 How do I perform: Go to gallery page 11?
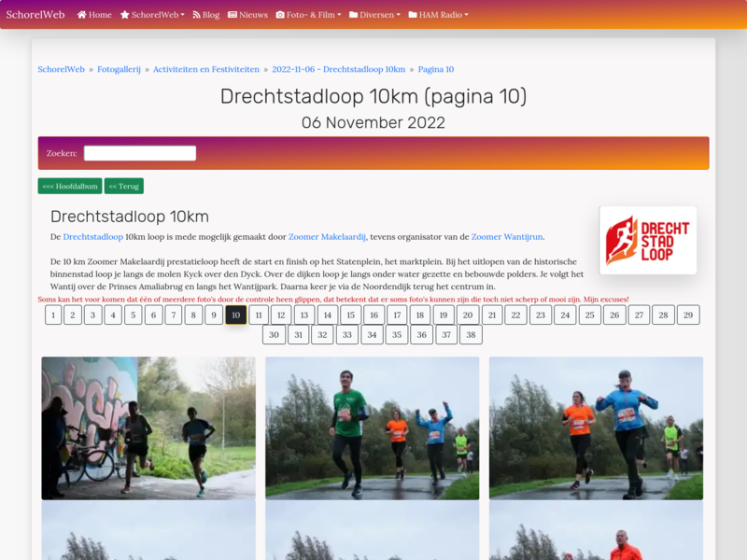[x=259, y=315]
